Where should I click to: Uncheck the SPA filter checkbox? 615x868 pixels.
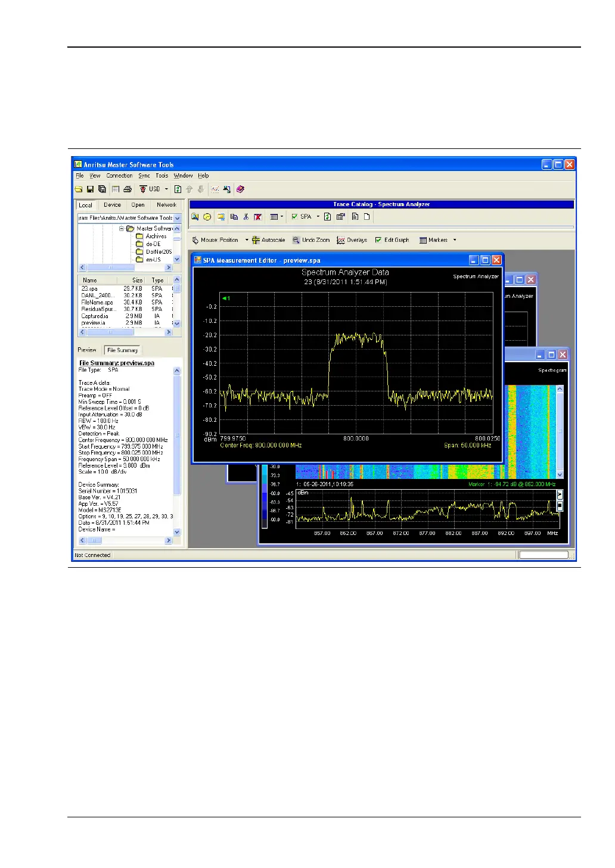(294, 217)
